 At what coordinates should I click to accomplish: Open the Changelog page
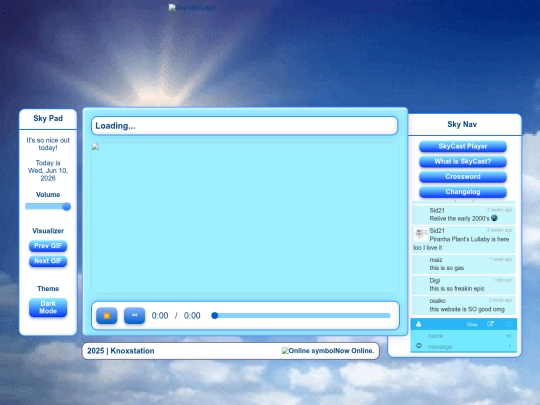(x=463, y=192)
